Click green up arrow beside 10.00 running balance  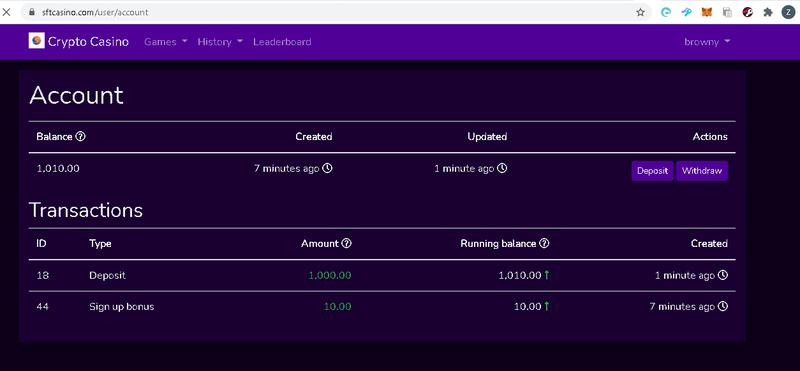(546, 306)
